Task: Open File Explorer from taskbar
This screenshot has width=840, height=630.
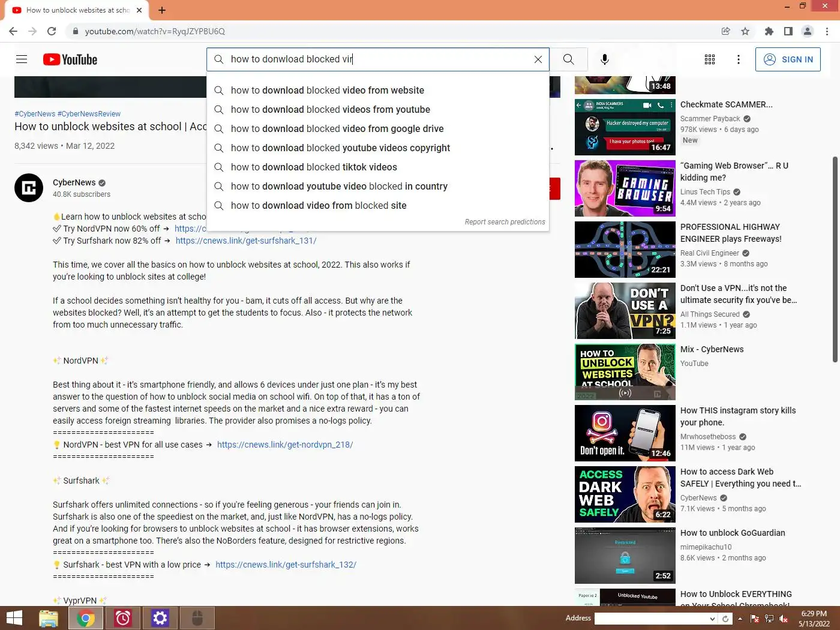Action: tap(49, 618)
